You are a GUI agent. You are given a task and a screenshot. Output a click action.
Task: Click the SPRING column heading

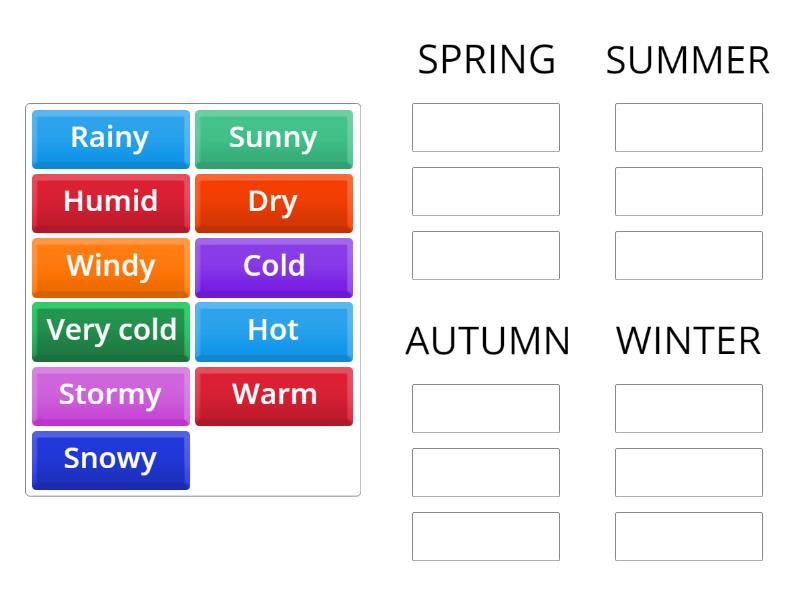coord(487,60)
